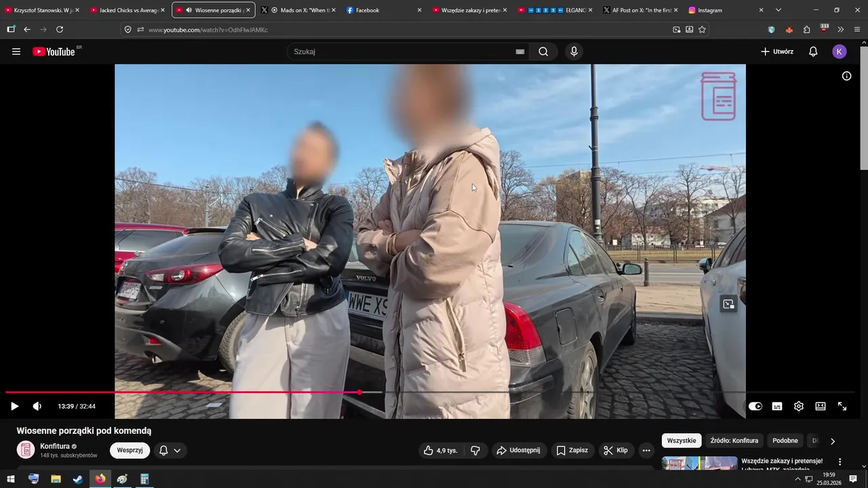Reload the page
868x488 pixels.
coord(60,29)
